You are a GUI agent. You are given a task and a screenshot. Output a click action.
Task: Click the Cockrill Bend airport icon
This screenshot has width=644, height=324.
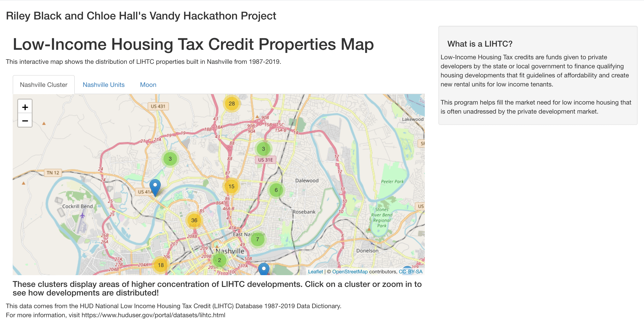coord(82,215)
